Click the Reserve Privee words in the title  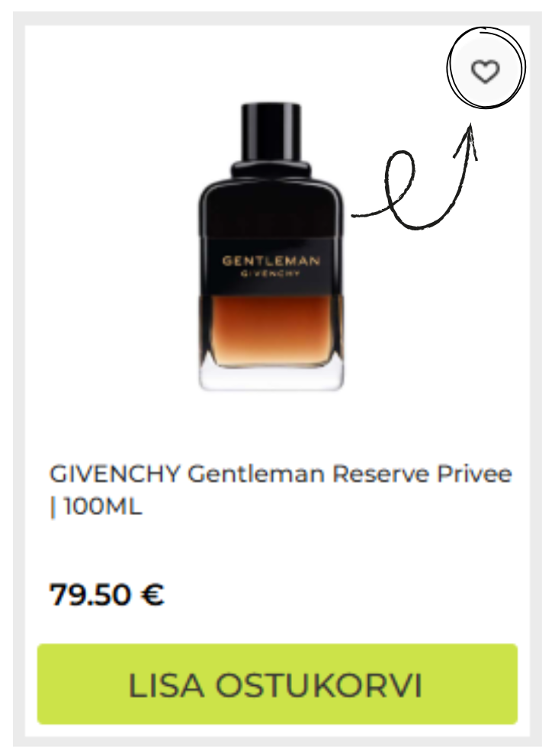pos(422,475)
